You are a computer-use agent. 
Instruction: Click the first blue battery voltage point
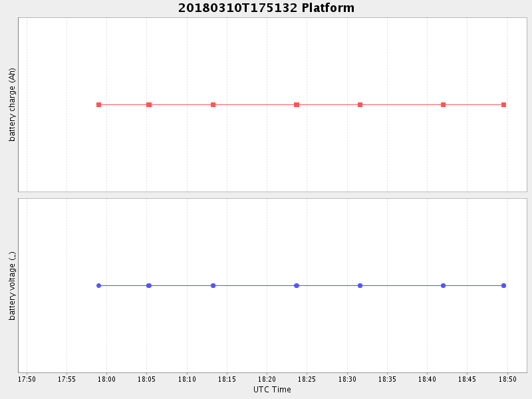click(x=98, y=286)
